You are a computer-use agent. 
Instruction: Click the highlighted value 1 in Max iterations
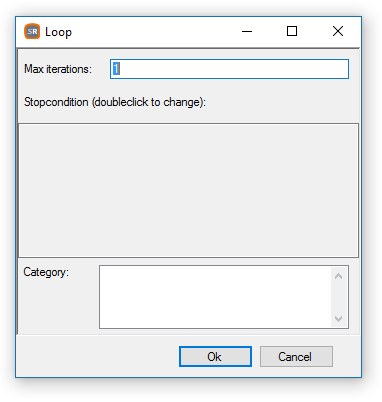tap(116, 69)
